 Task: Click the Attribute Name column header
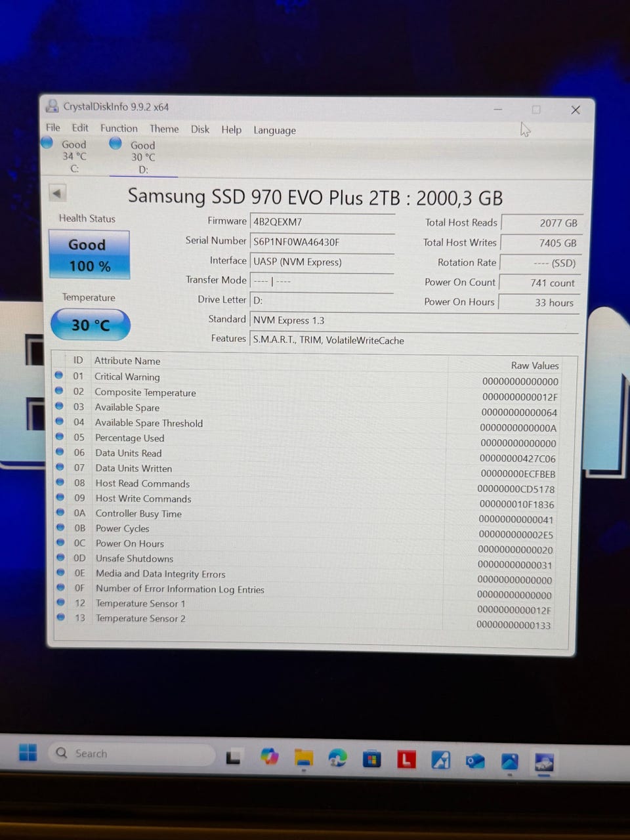pos(127,360)
